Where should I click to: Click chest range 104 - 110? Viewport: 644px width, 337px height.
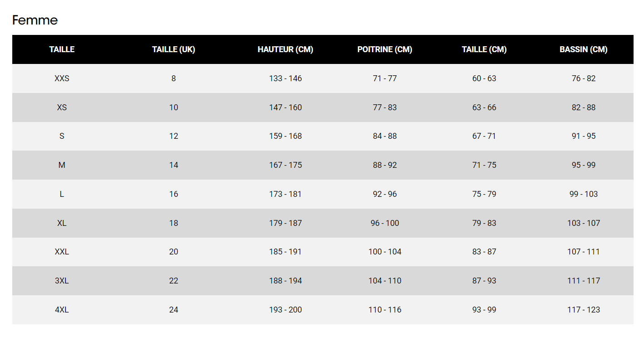click(x=385, y=281)
